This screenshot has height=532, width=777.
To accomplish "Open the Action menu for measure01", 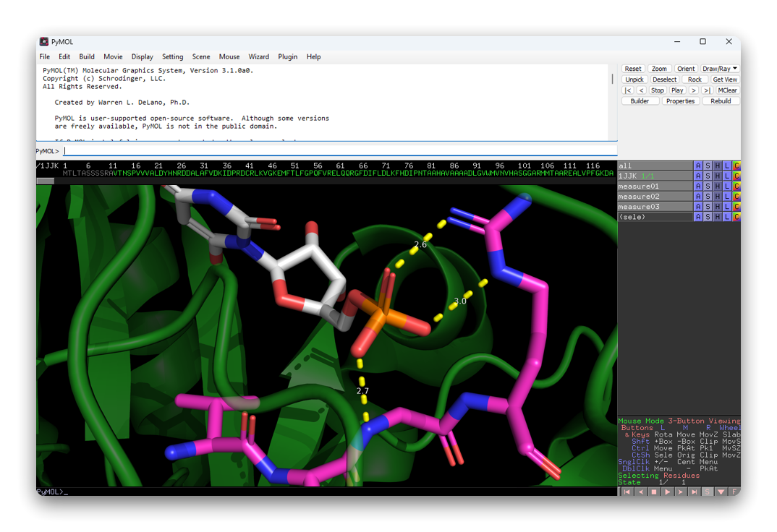I will click(x=698, y=186).
